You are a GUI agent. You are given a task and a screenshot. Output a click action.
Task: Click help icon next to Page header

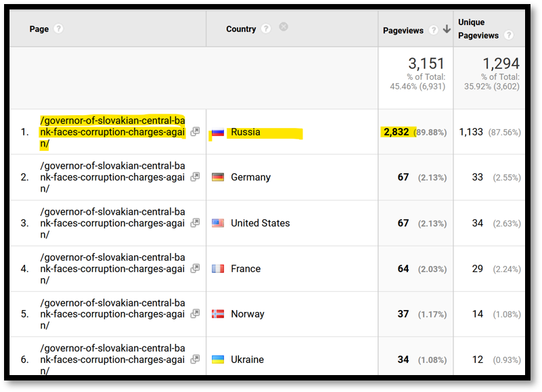pyautogui.click(x=59, y=28)
